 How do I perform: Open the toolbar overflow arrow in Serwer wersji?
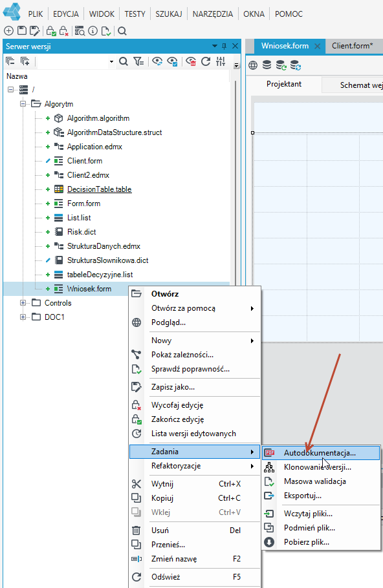point(236,65)
